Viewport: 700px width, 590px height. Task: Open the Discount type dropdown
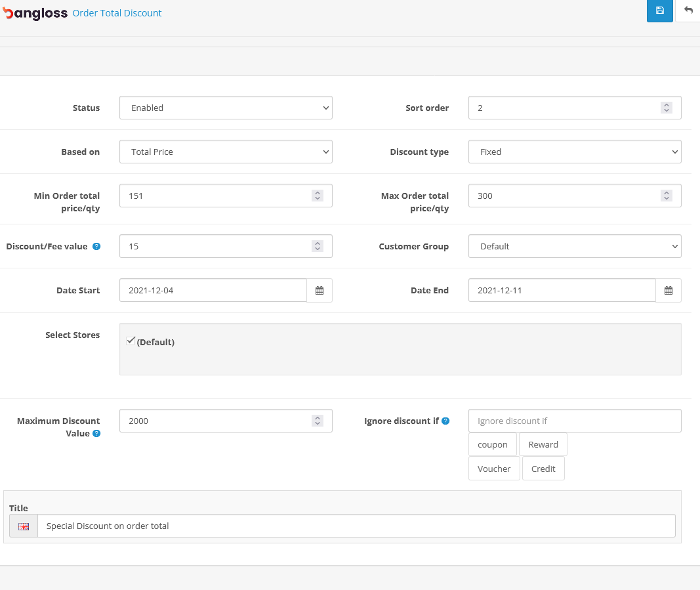click(x=575, y=152)
